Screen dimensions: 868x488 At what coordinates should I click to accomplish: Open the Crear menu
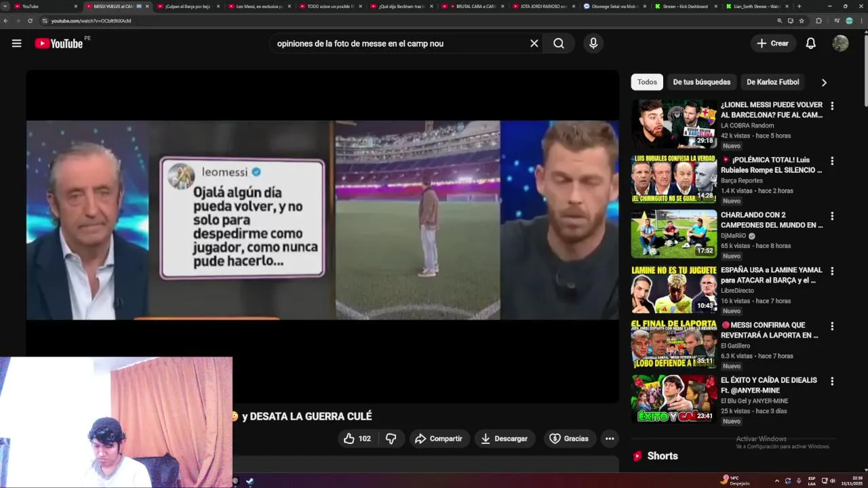point(773,43)
